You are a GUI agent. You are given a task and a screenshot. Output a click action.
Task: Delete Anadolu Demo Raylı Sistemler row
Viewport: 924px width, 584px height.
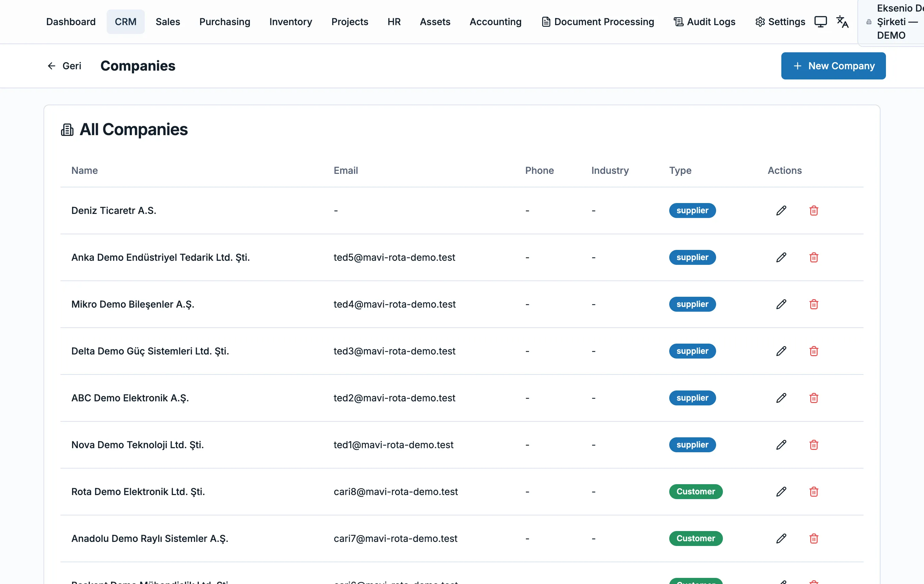814,539
